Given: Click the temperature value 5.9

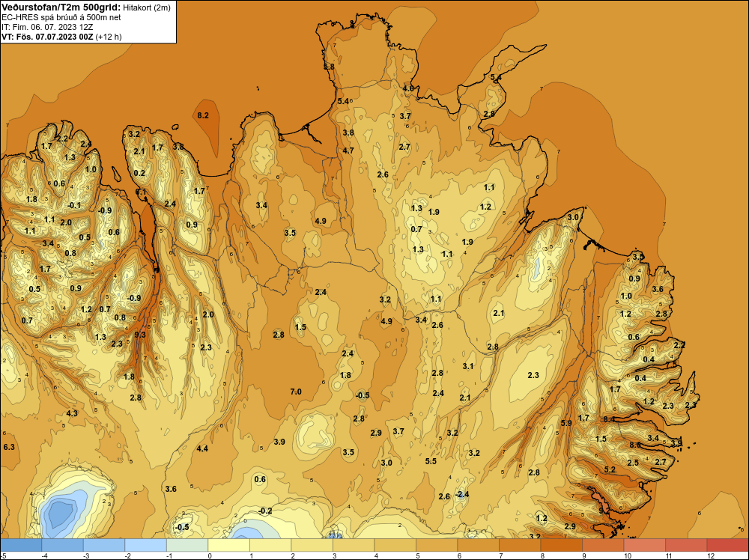Looking at the screenshot, I should coord(566,423).
